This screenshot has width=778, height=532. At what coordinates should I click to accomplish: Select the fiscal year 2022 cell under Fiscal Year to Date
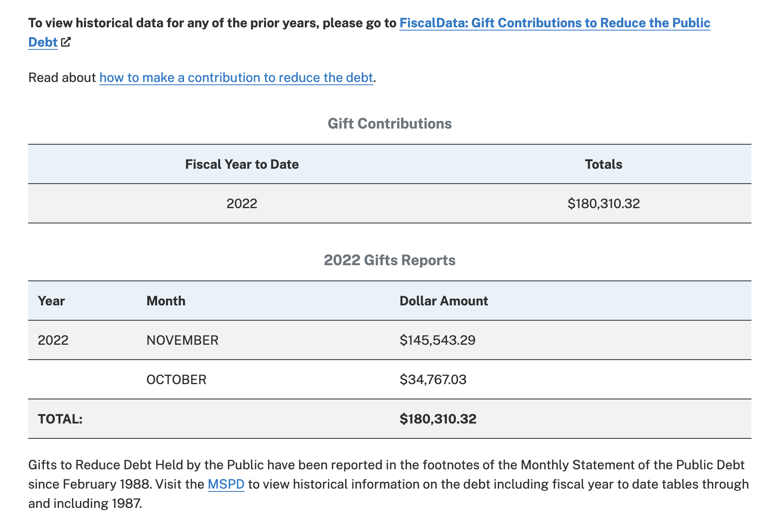pos(242,204)
